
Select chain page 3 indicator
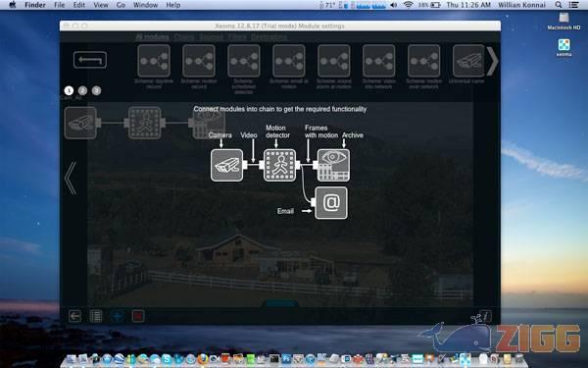[x=96, y=90]
